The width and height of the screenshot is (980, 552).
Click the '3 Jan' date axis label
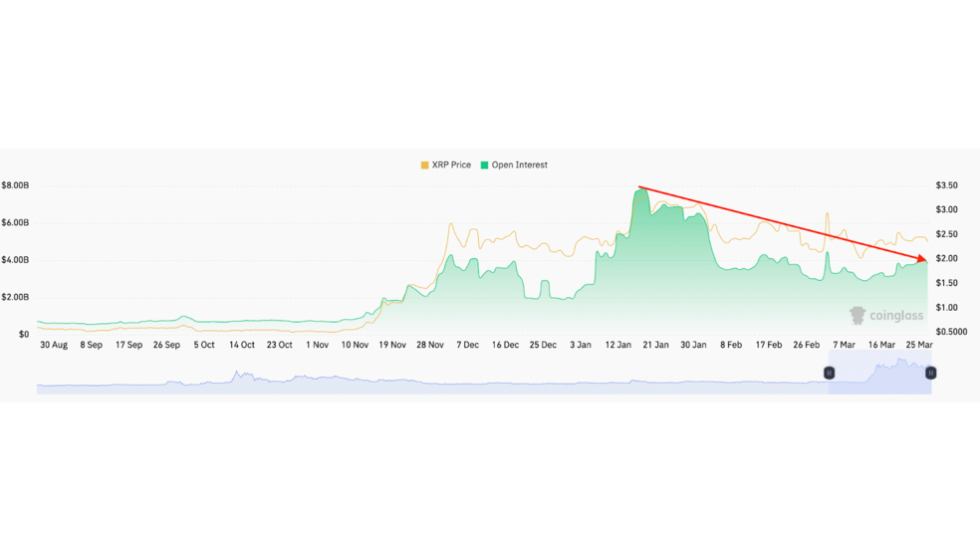pos(581,345)
